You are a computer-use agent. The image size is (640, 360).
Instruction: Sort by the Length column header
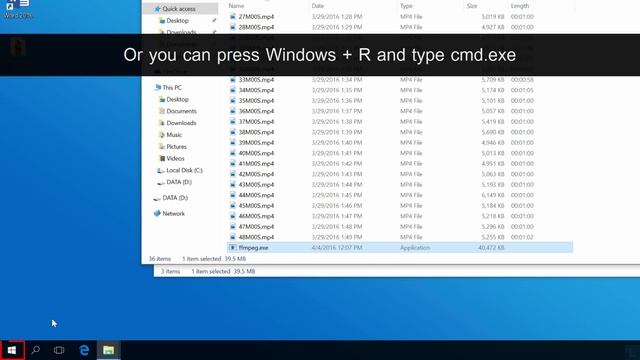[520, 6]
